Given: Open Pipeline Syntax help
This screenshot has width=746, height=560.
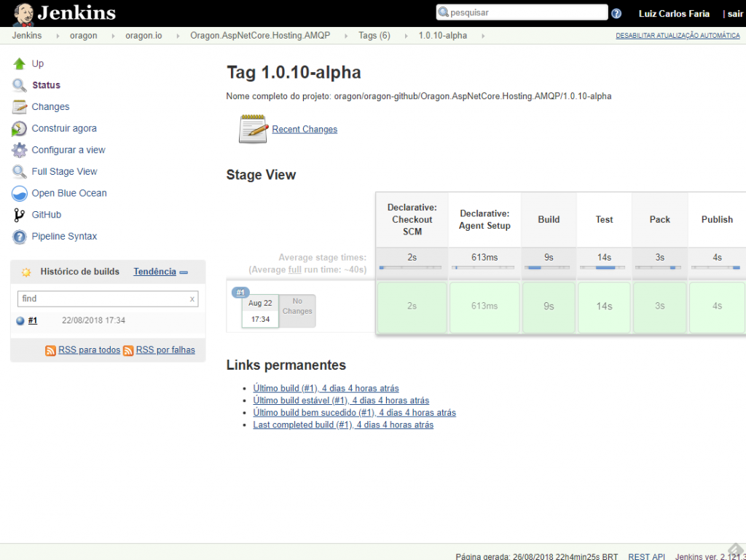Looking at the screenshot, I should coord(63,236).
